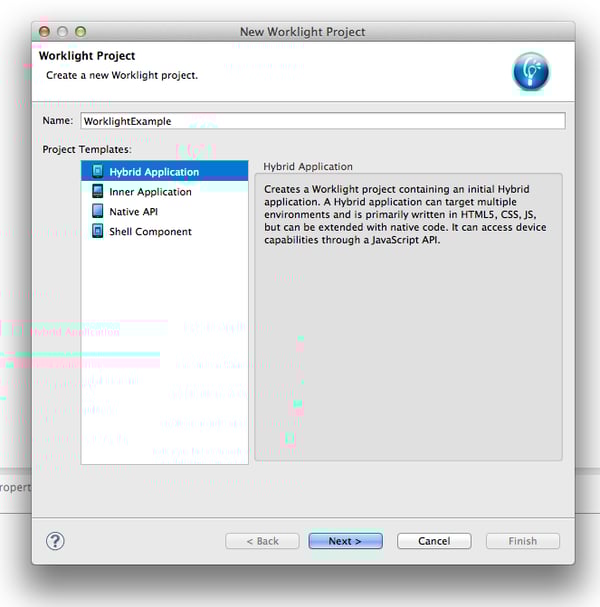600x607 pixels.
Task: Click the Shell Component template icon
Action: tap(98, 231)
